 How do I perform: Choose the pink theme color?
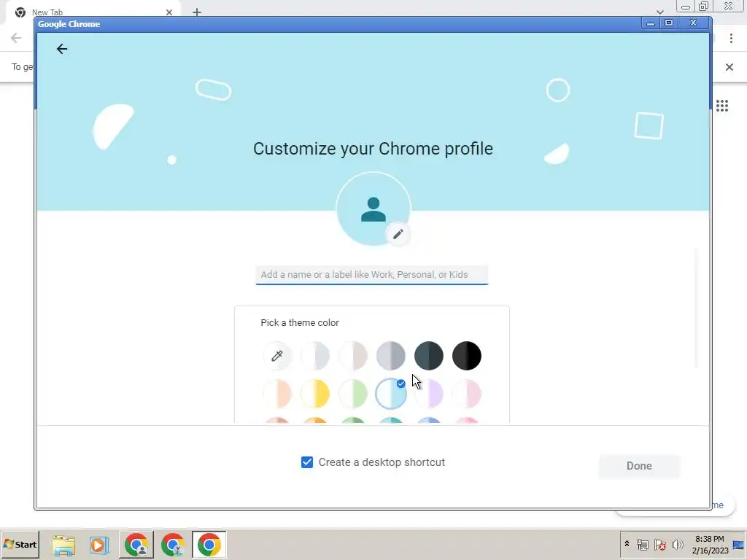click(467, 394)
